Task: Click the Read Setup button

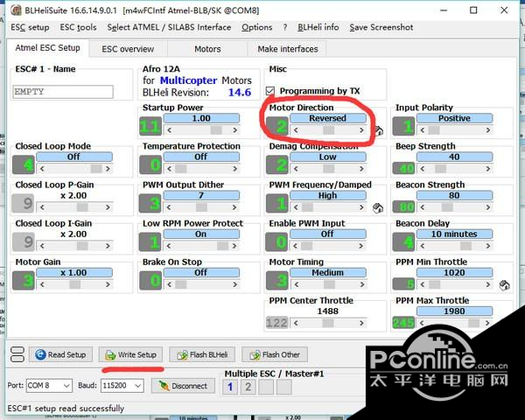Action: pos(60,354)
